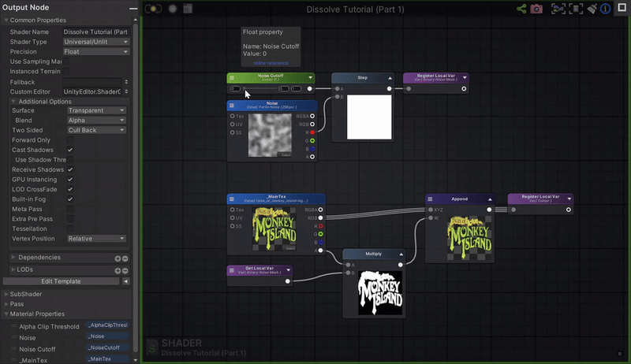Expand the SubShader section
This screenshot has height=364, width=631.
point(6,294)
